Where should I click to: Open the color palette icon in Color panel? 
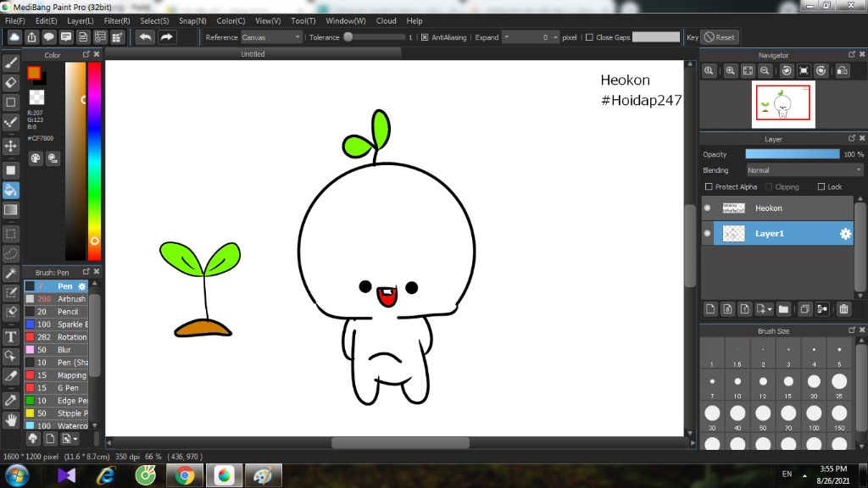click(x=36, y=158)
